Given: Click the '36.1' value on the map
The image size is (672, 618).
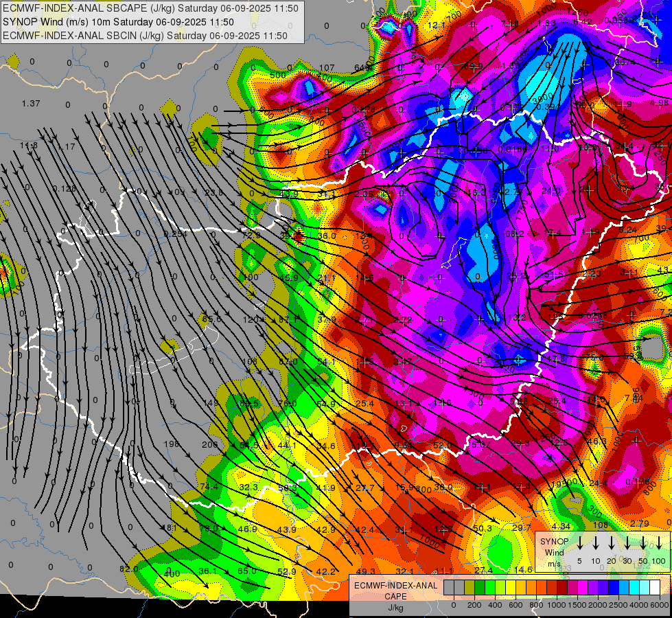Looking at the screenshot, I should (x=208, y=571).
